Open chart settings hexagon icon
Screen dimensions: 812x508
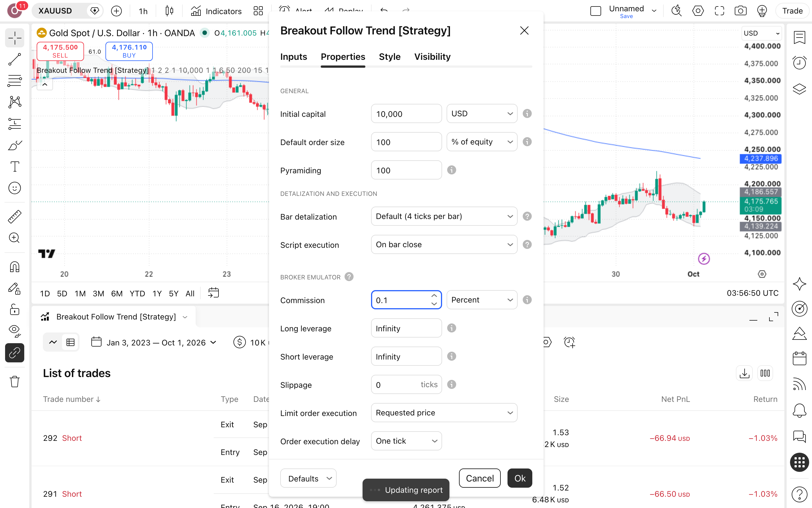[698, 11]
